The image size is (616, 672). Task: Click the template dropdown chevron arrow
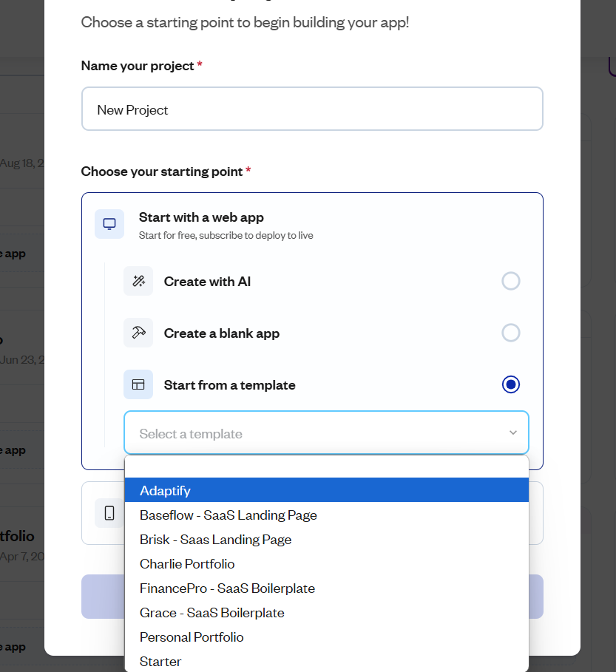513,433
